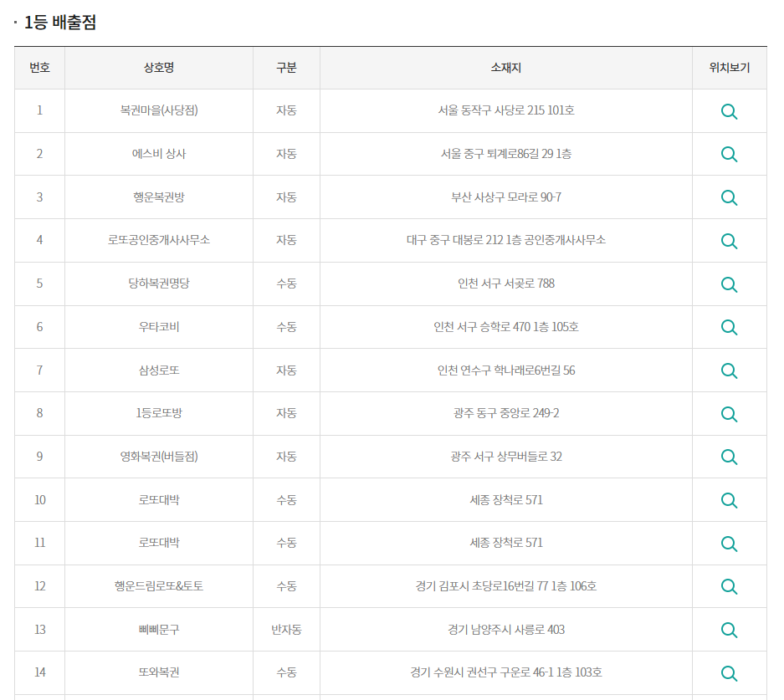
Task: Select store name 영화복권(버들점)
Action: point(159,456)
